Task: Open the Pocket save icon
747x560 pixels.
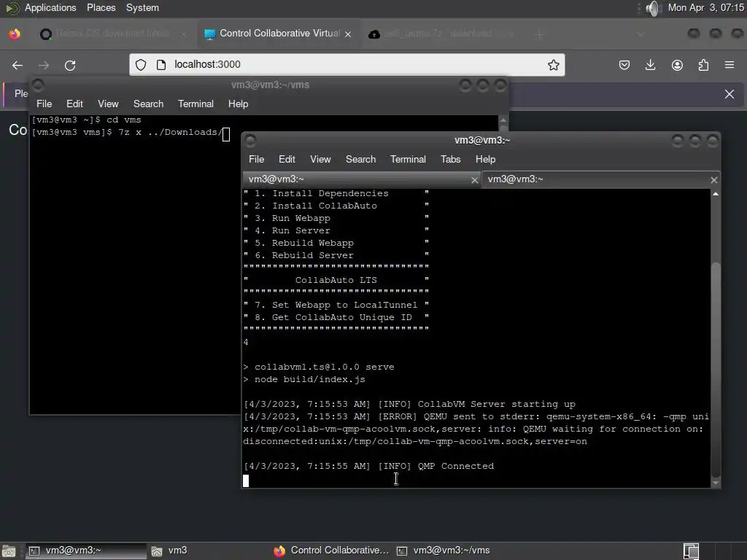Action: click(x=624, y=65)
